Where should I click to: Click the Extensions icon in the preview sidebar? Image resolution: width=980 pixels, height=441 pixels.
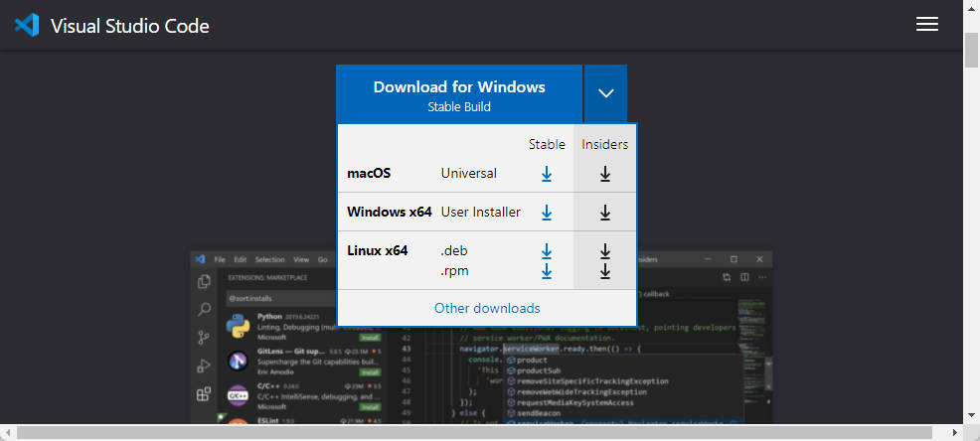click(x=204, y=394)
